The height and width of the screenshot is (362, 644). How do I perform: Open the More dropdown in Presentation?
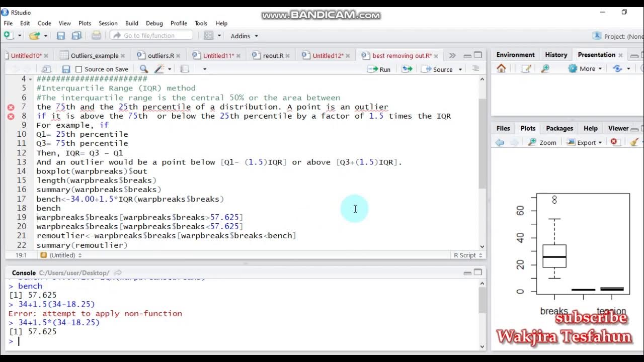tap(585, 69)
